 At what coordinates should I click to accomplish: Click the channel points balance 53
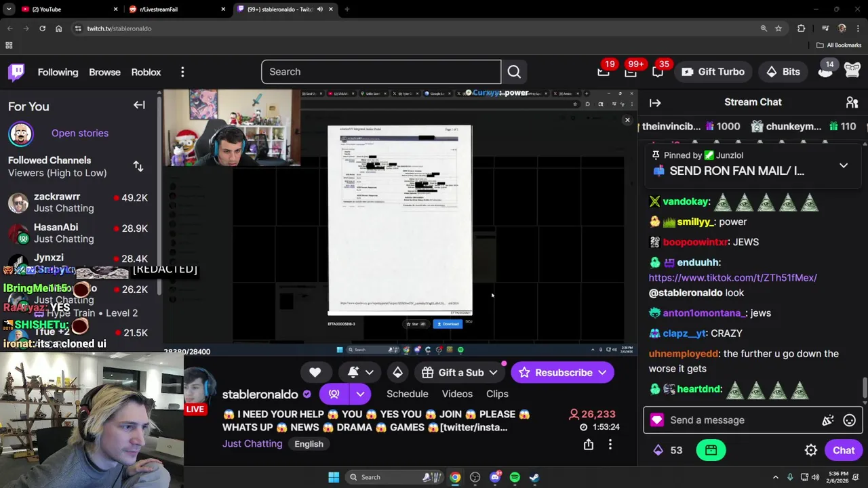pyautogui.click(x=667, y=450)
